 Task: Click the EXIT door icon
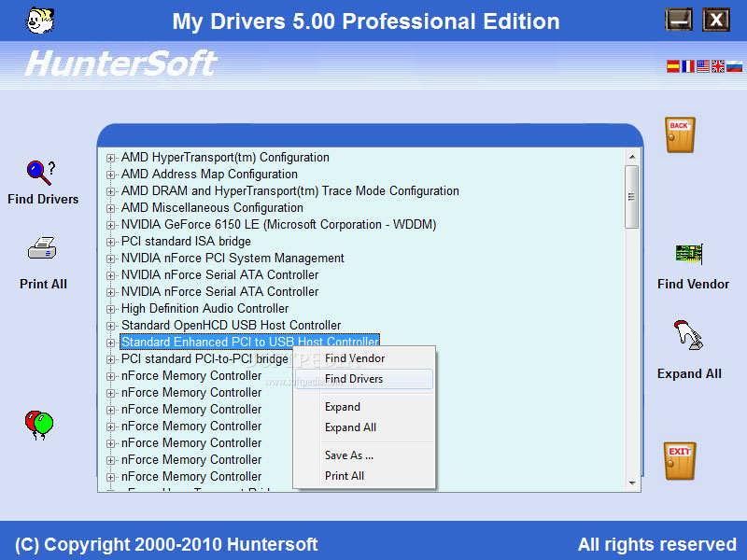[x=680, y=461]
